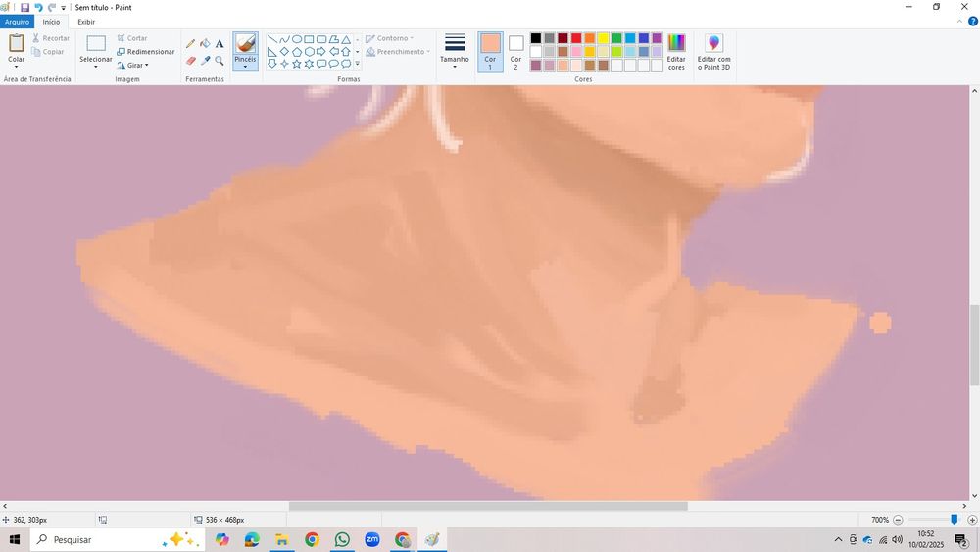
Task: Collapse the ribbon with the chevron
Action: coord(960,22)
